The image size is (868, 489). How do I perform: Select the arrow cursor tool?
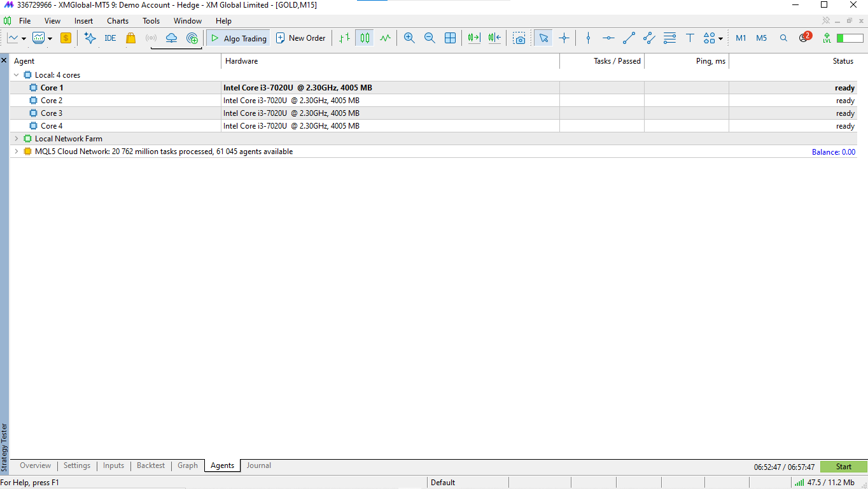point(543,38)
